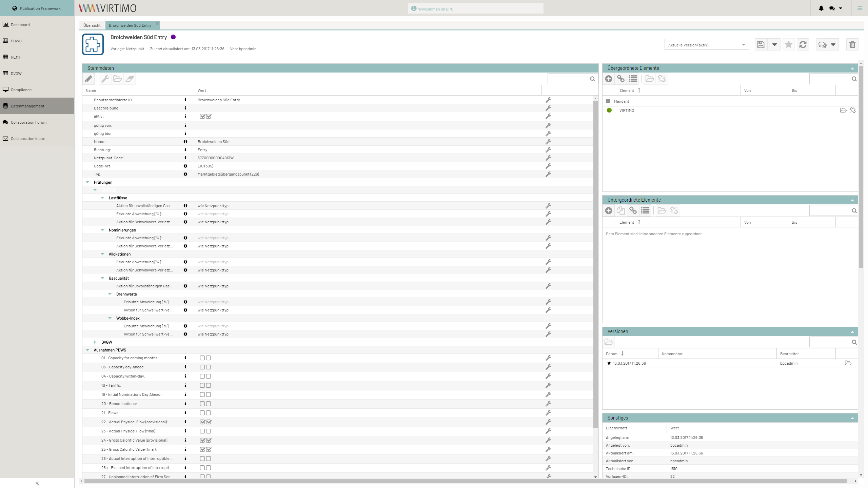Click copy icon in Untergeordnete Elemente toolbar
This screenshot has height=488, width=868.
click(621, 211)
